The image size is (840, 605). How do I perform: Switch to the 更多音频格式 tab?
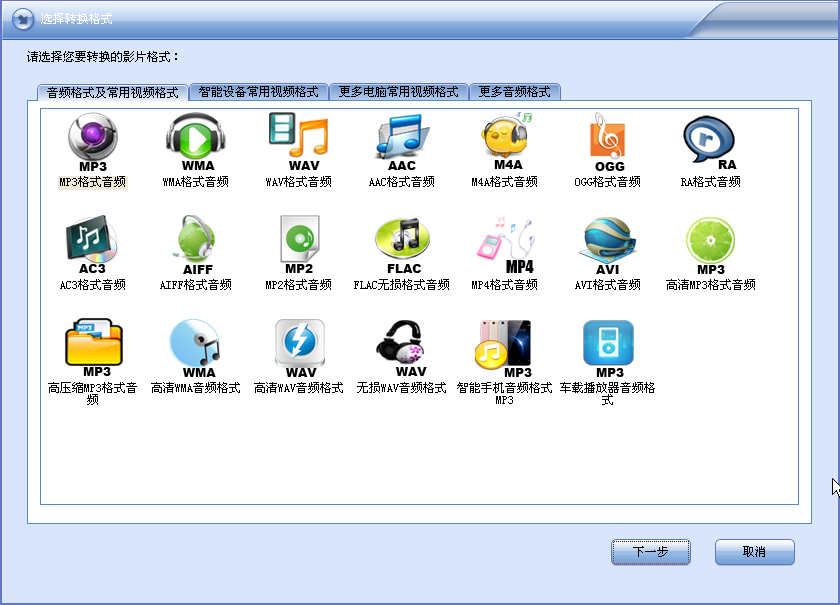click(514, 92)
